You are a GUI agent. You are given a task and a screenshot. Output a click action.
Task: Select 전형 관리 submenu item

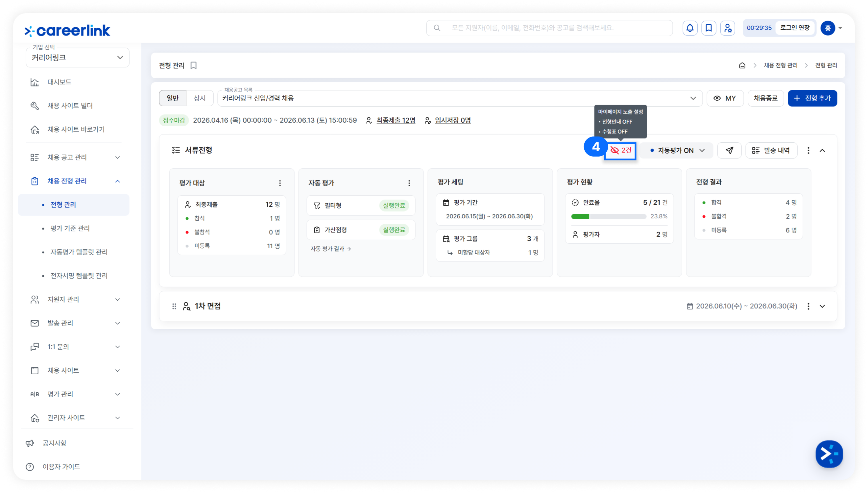pos(73,205)
